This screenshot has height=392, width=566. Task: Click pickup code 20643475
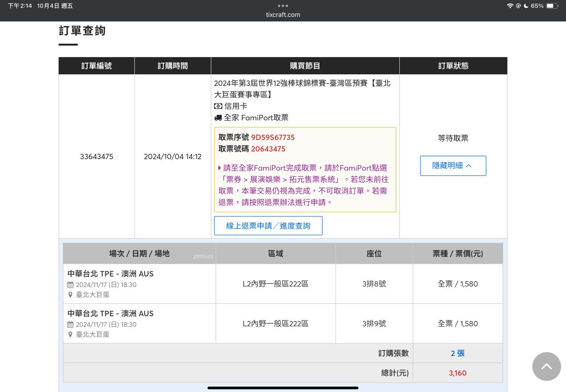pyautogui.click(x=268, y=149)
